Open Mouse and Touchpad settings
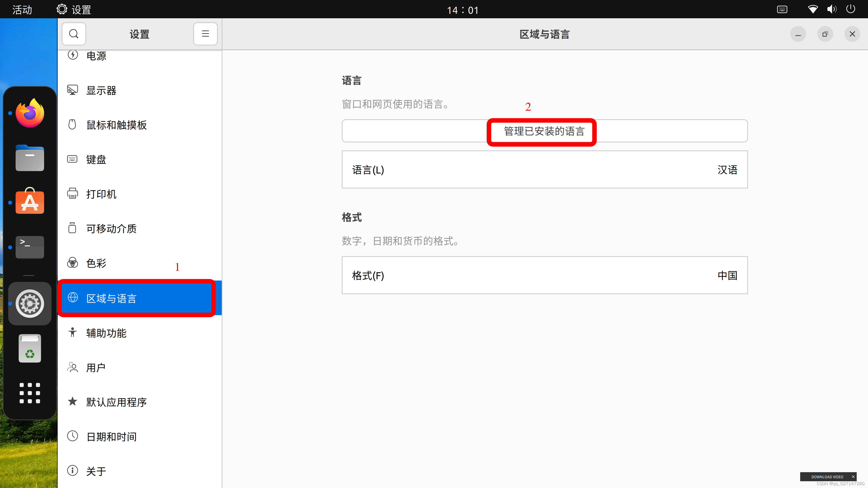Viewport: 868px width, 488px height. click(116, 125)
